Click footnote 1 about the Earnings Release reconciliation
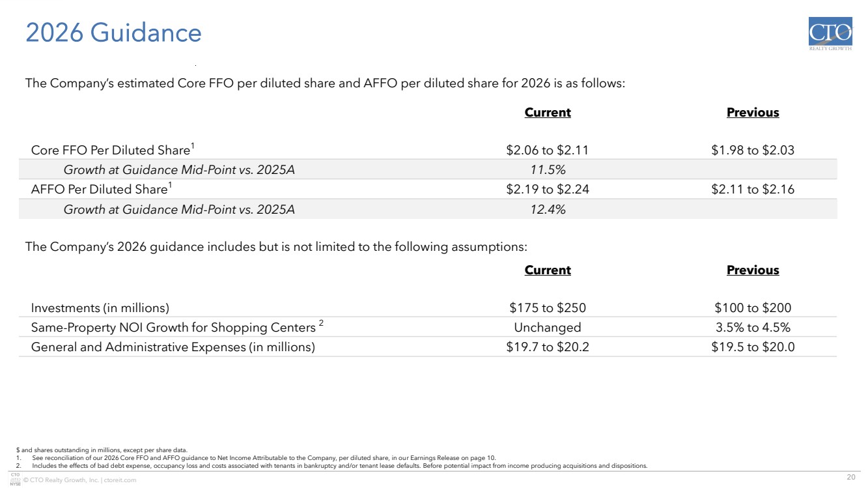 [260, 457]
